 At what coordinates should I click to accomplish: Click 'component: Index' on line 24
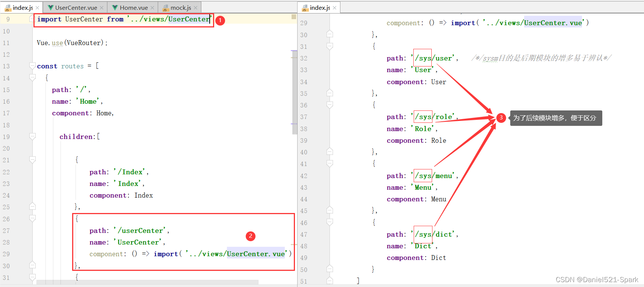click(121, 195)
